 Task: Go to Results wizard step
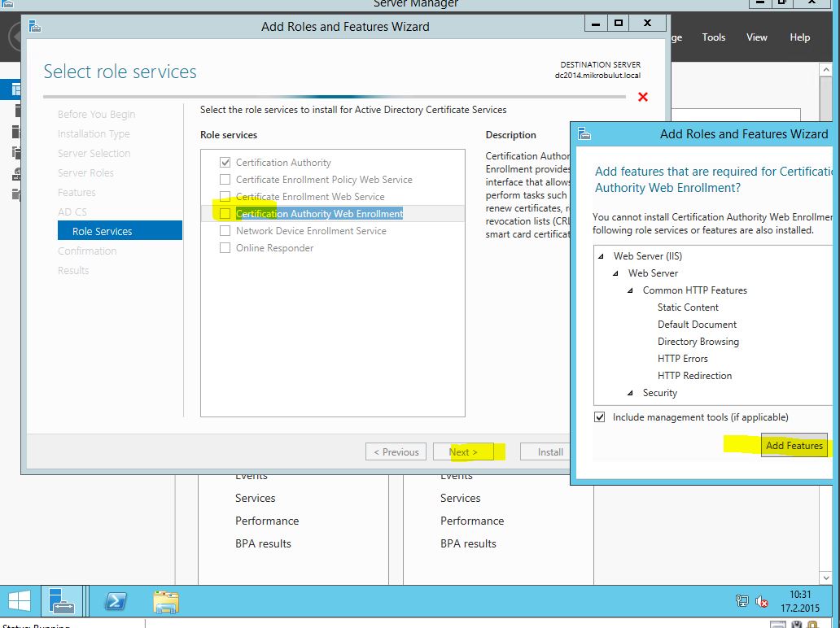click(x=73, y=270)
